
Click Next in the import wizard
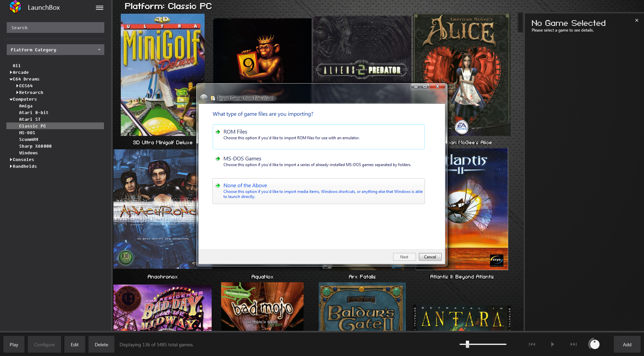click(404, 257)
